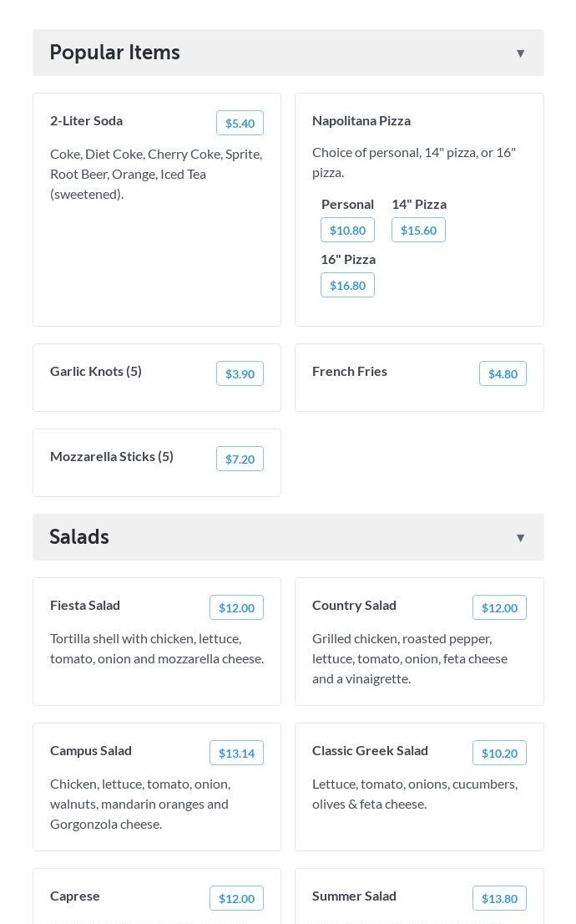Collapse the Popular Items section arrow
Screen dimensions: 576x924
coord(520,53)
